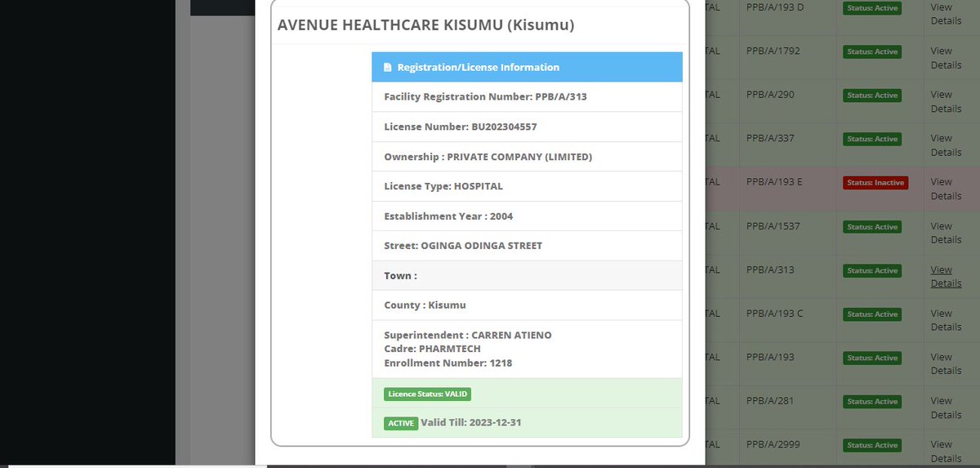
Task: Open View Details for inactive PPB/A/193 E
Action: tap(946, 189)
